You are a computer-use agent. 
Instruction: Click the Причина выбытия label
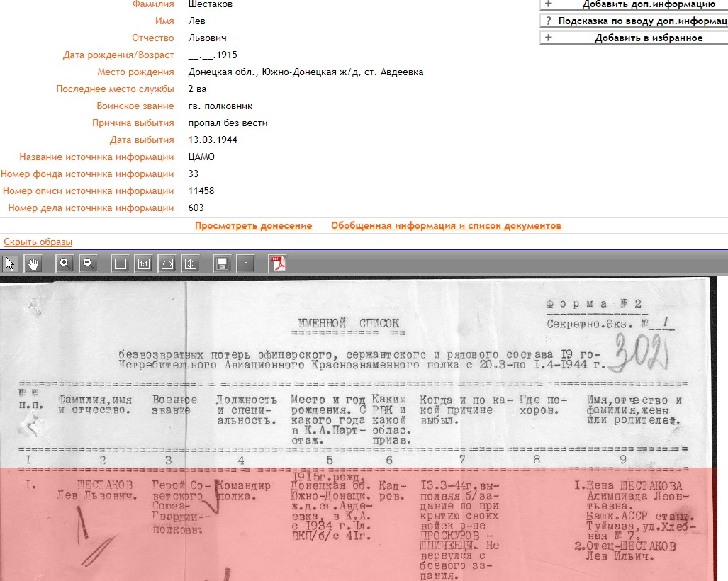pyautogui.click(x=133, y=123)
